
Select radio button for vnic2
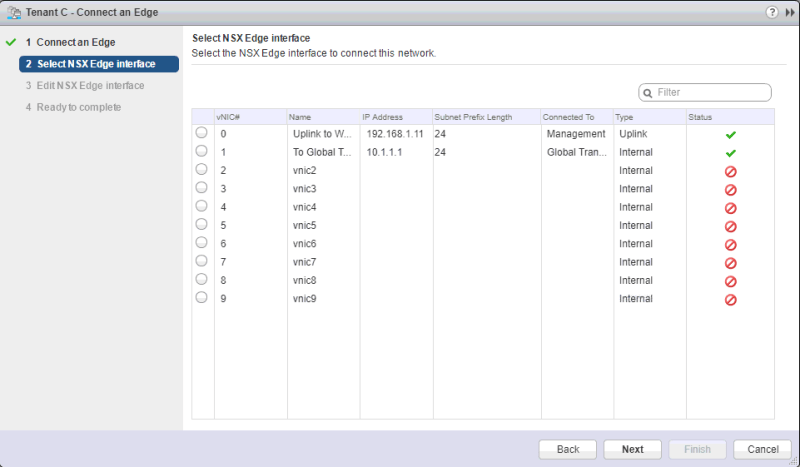[201, 170]
